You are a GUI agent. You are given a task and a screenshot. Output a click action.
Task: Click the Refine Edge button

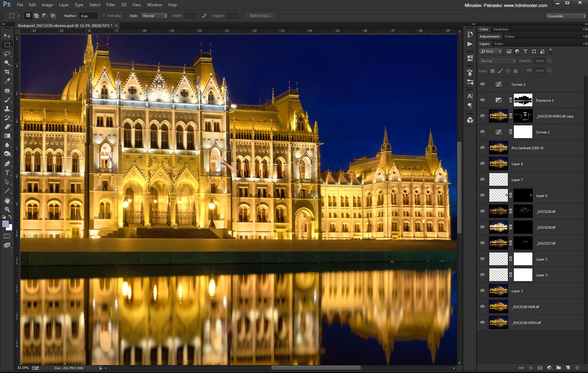tap(261, 16)
